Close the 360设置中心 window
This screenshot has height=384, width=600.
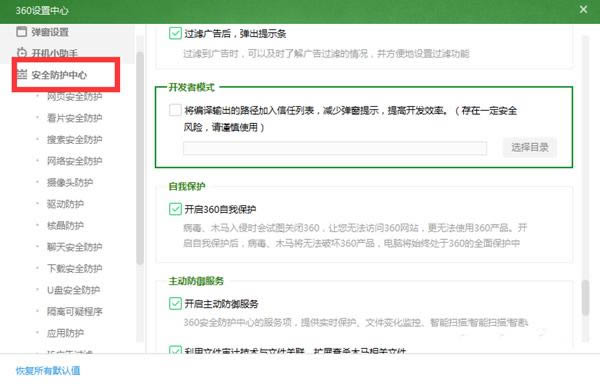point(583,10)
